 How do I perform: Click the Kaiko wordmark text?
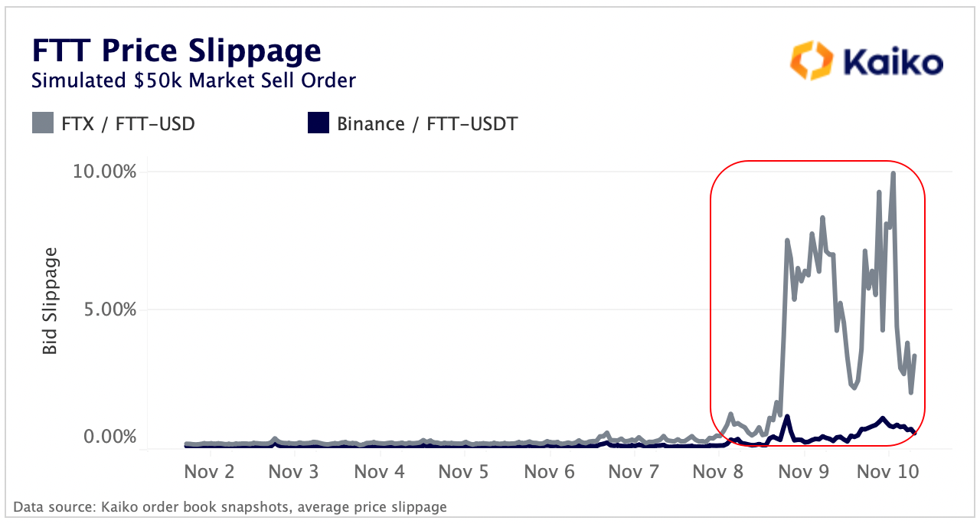[x=892, y=62]
